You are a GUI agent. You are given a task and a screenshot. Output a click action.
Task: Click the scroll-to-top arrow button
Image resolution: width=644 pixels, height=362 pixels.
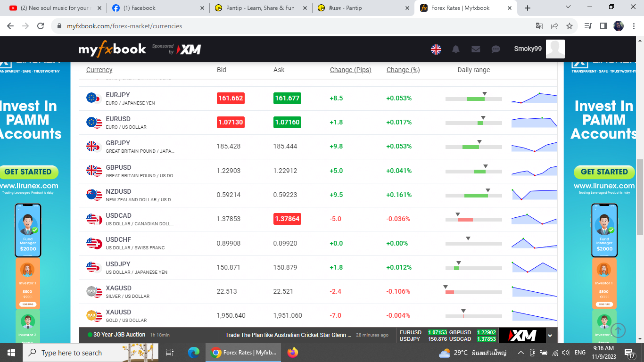coord(618,330)
